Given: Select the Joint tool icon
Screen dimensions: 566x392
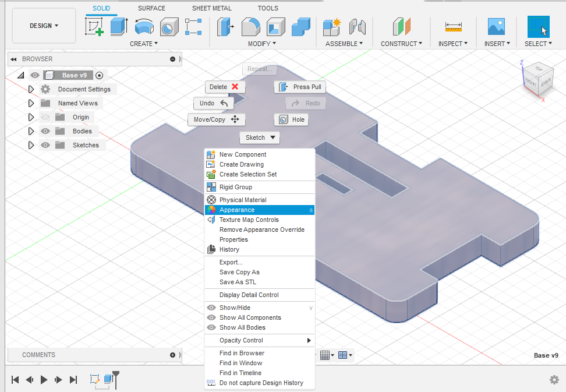Looking at the screenshot, I should click(358, 27).
